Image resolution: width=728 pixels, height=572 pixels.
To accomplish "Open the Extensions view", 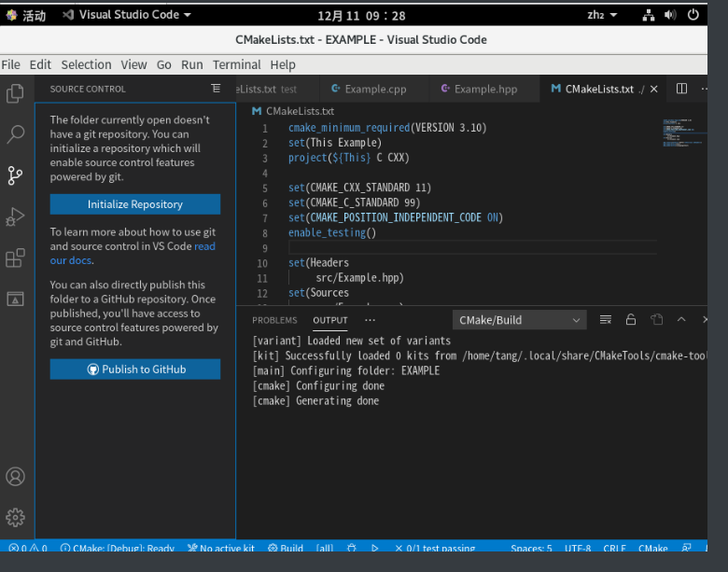I will pyautogui.click(x=15, y=258).
